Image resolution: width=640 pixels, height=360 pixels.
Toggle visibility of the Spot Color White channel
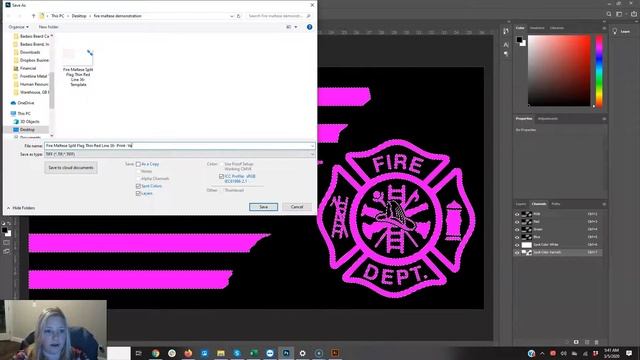click(517, 245)
